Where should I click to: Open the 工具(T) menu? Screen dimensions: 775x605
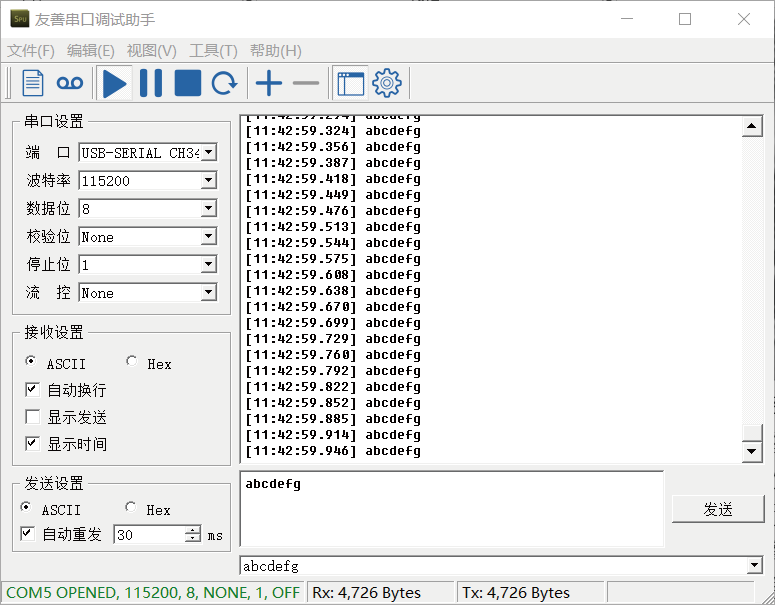pos(213,50)
